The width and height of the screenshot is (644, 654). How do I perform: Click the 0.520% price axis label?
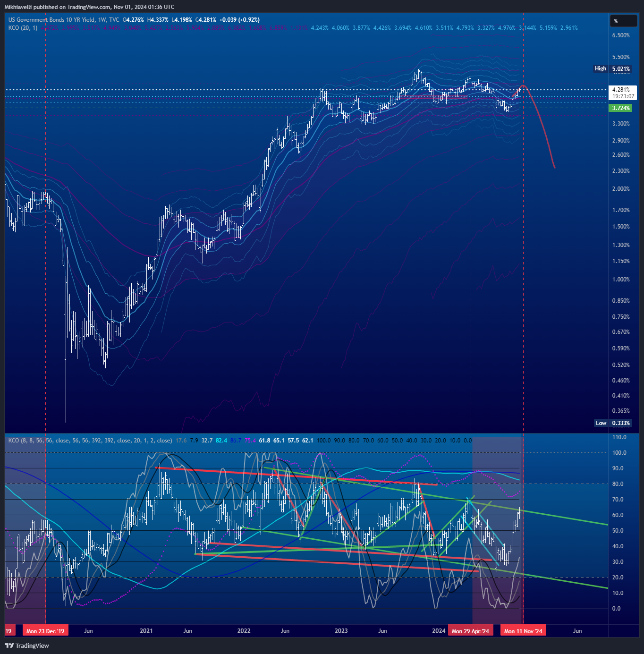[621, 365]
